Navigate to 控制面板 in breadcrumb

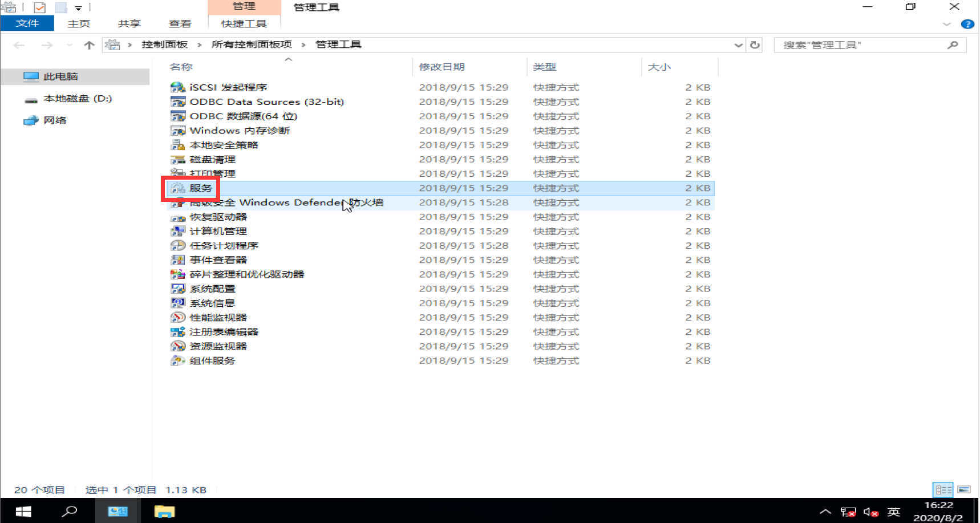point(164,44)
